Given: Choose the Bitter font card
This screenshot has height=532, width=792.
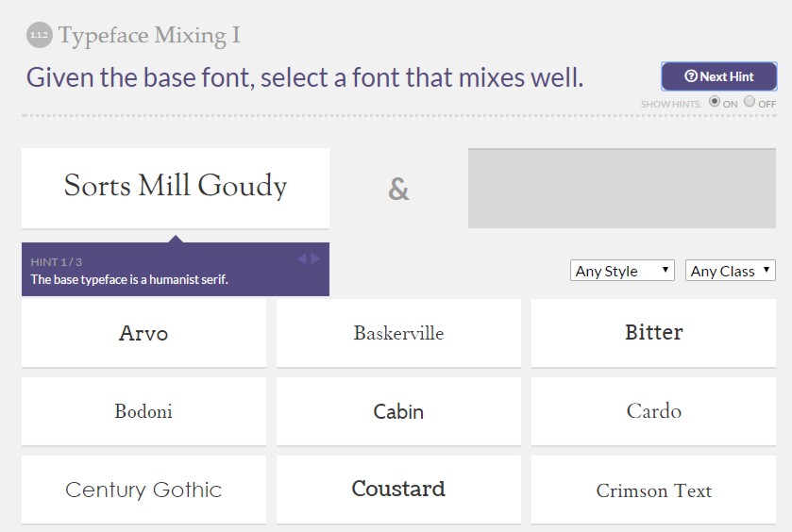Looking at the screenshot, I should tap(653, 333).
